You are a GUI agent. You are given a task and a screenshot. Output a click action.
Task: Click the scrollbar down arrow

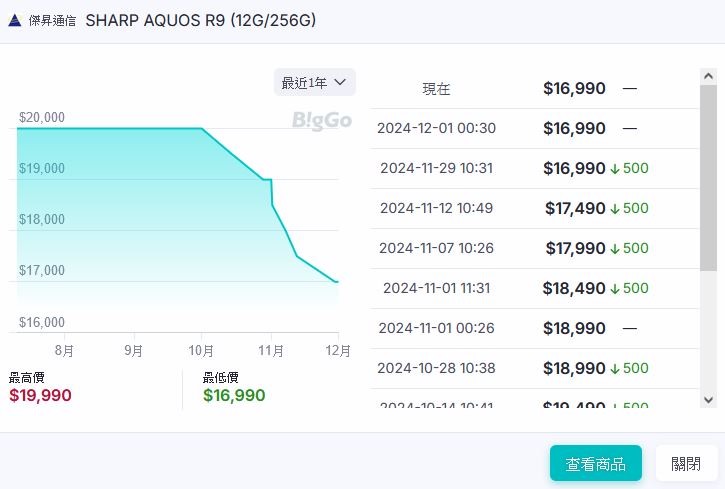(708, 399)
